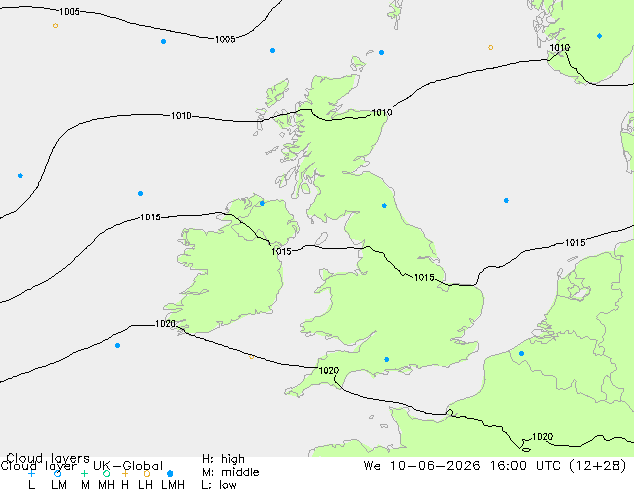Click the orange plus H legend symbol
Image resolution: width=634 pixels, height=490 pixels.
pos(125,473)
